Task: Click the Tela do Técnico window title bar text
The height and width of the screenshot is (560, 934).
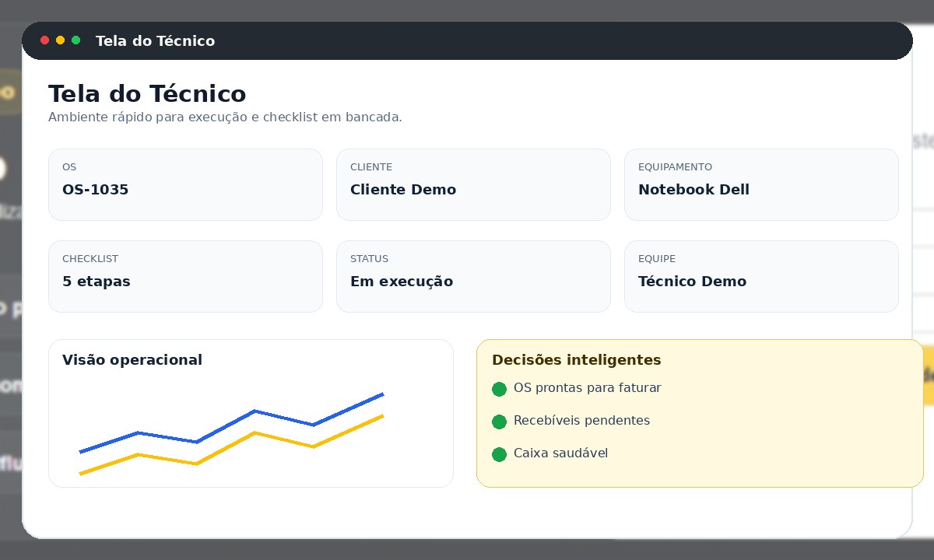Action: (155, 41)
